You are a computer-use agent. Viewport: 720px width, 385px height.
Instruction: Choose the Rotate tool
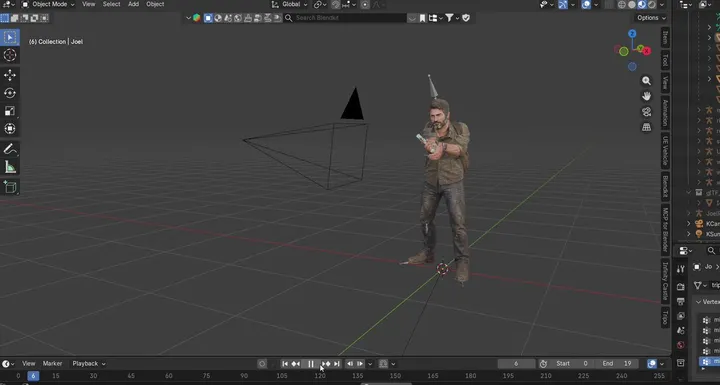click(10, 93)
